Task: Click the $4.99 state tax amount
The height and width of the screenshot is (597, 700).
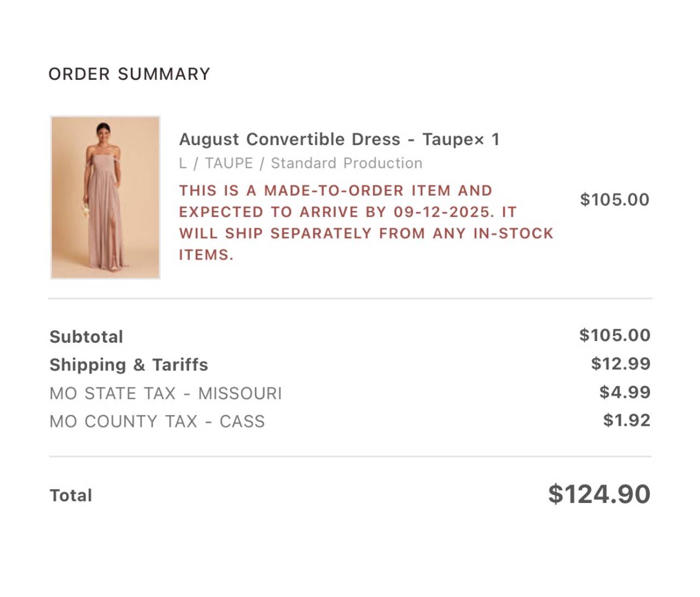Action: (625, 392)
